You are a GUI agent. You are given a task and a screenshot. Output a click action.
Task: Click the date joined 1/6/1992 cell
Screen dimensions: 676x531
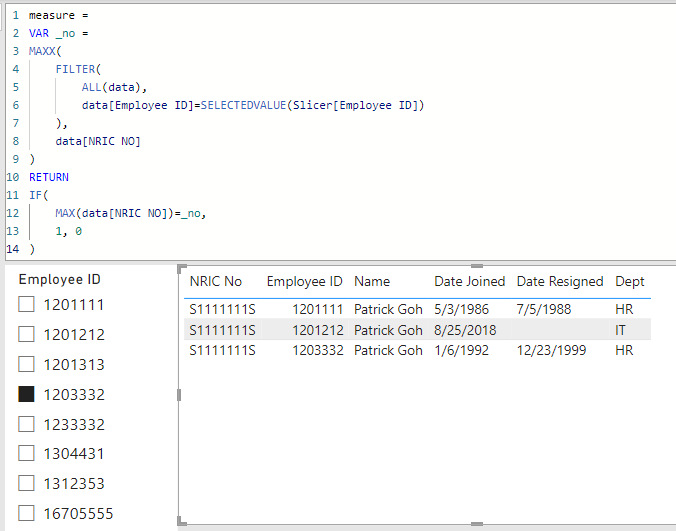click(x=461, y=350)
